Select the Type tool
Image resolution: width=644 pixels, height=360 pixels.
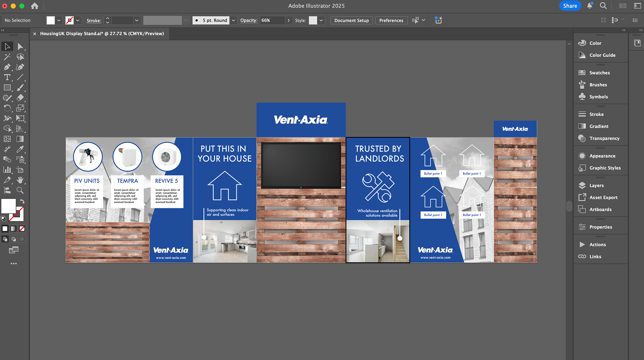pyautogui.click(x=7, y=77)
